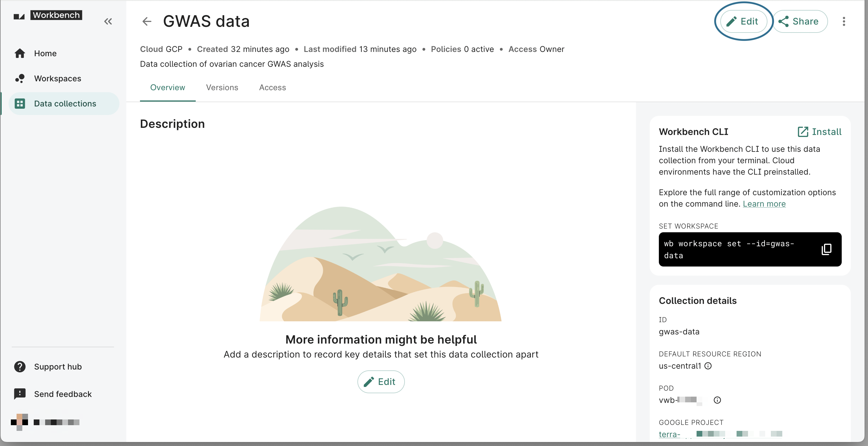Click the Send feedback warning icon
Screen dimensions: 868x446
pos(19,394)
